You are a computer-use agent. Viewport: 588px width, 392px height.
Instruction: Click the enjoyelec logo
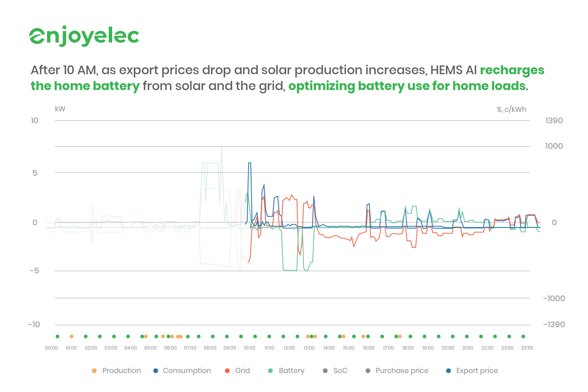coord(84,36)
